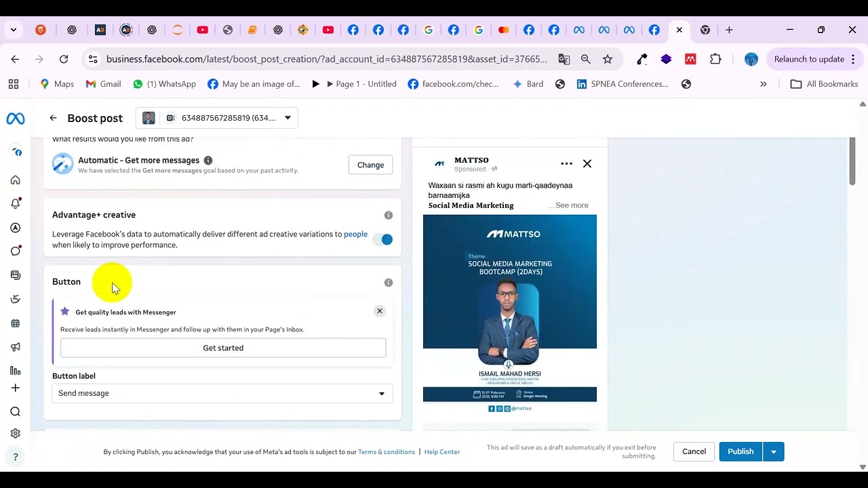Bookmark this page with star icon
868x488 pixels.
[x=608, y=59]
